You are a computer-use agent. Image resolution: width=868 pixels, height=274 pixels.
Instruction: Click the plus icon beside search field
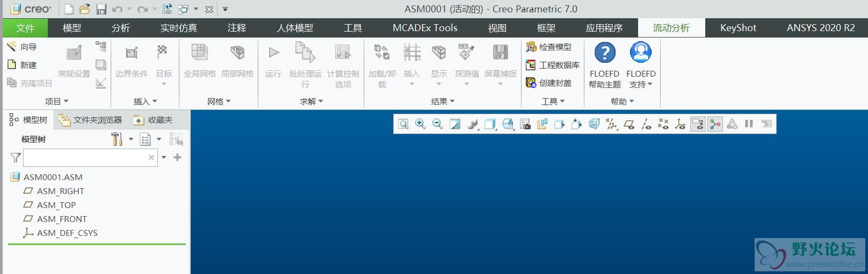click(x=177, y=157)
